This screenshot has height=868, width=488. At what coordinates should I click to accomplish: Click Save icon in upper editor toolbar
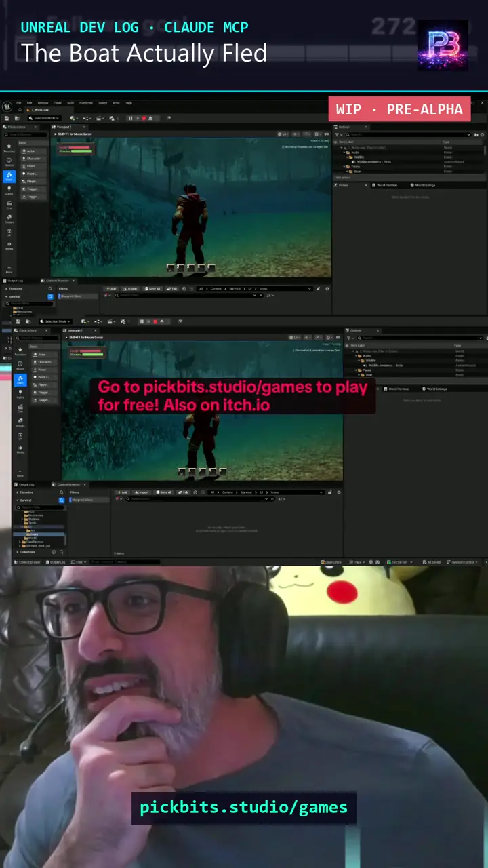pyautogui.click(x=7, y=118)
